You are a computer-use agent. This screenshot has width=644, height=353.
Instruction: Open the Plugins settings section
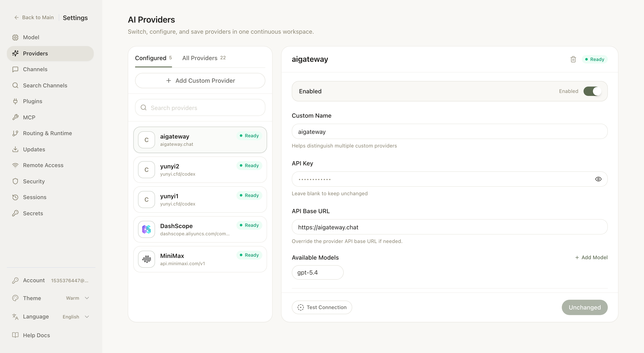click(33, 101)
